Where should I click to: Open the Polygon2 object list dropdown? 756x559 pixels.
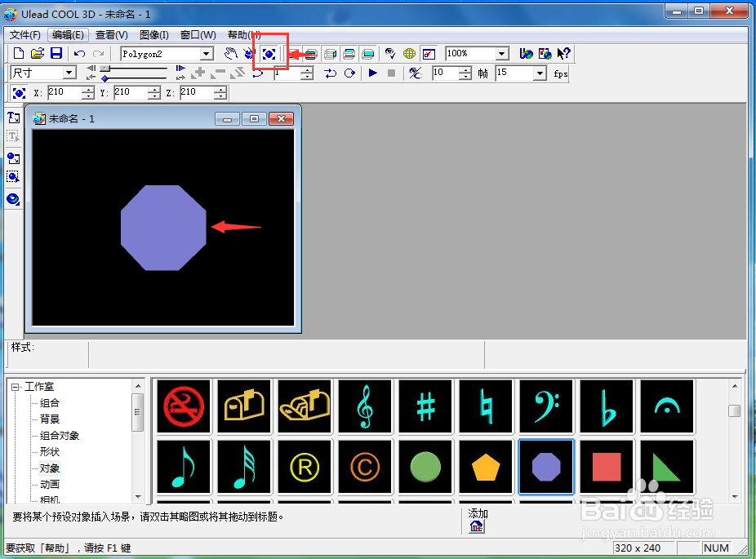(207, 54)
